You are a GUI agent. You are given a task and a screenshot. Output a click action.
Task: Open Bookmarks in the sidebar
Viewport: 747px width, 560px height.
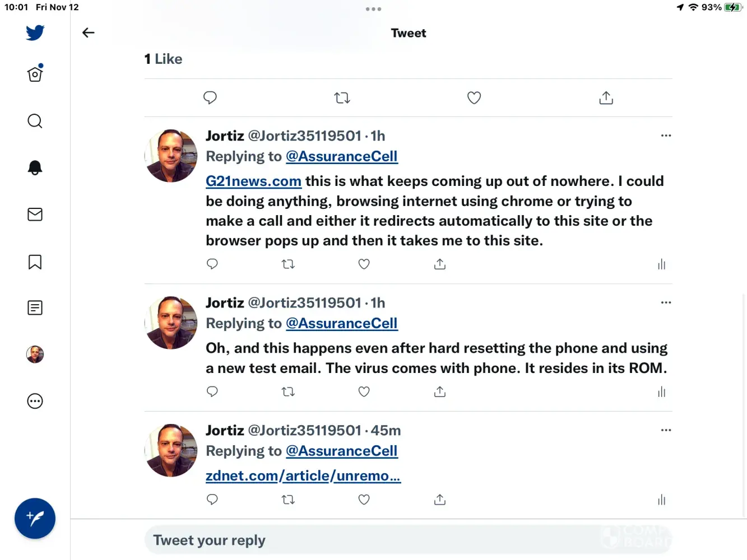point(35,262)
